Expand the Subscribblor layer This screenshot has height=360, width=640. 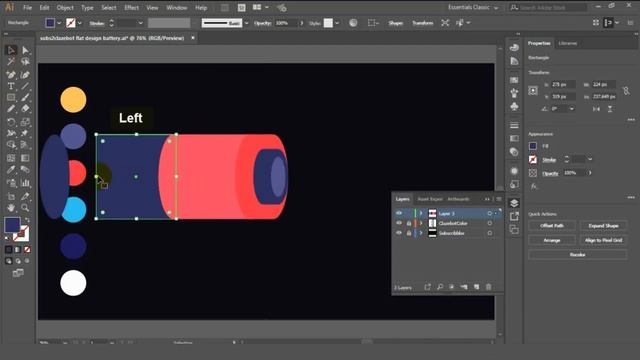pos(421,233)
